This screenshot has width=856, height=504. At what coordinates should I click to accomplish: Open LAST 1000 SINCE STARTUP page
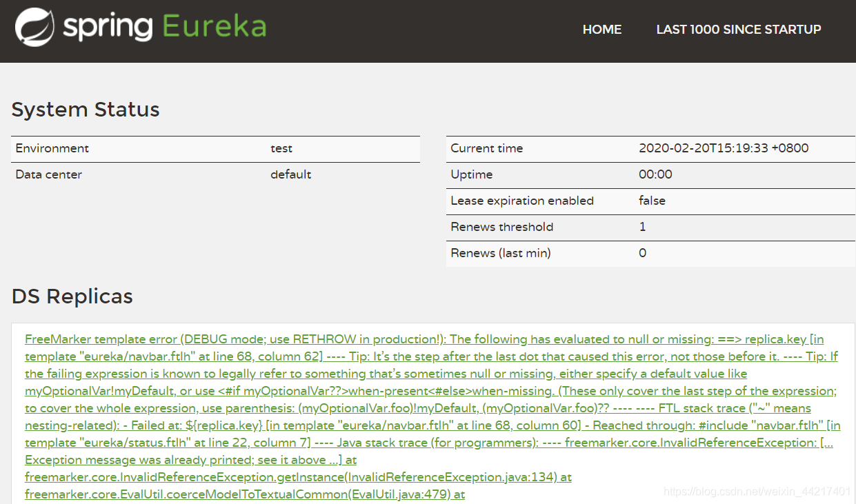(x=739, y=30)
